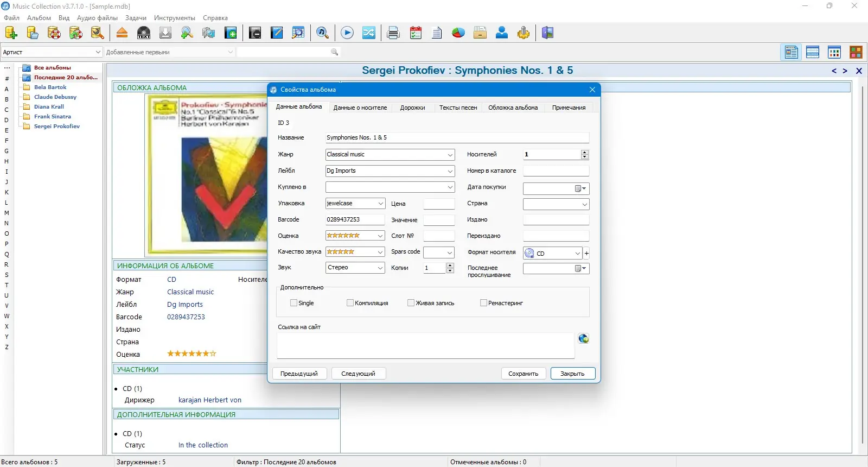Click the Barcode input field
The height and width of the screenshot is (467, 868).
(x=355, y=219)
